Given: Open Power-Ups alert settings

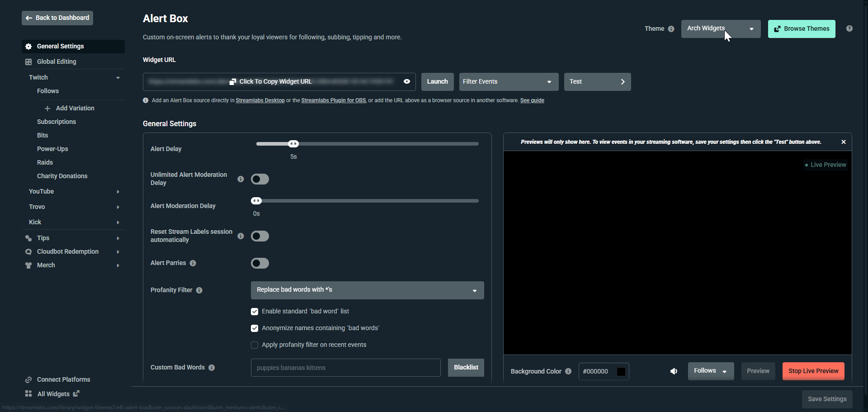Looking at the screenshot, I should 52,149.
